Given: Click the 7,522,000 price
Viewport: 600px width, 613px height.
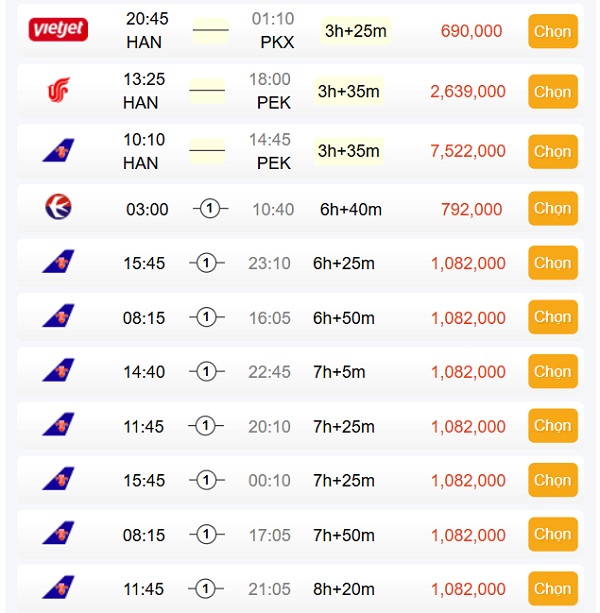Looking at the screenshot, I should click(468, 151).
